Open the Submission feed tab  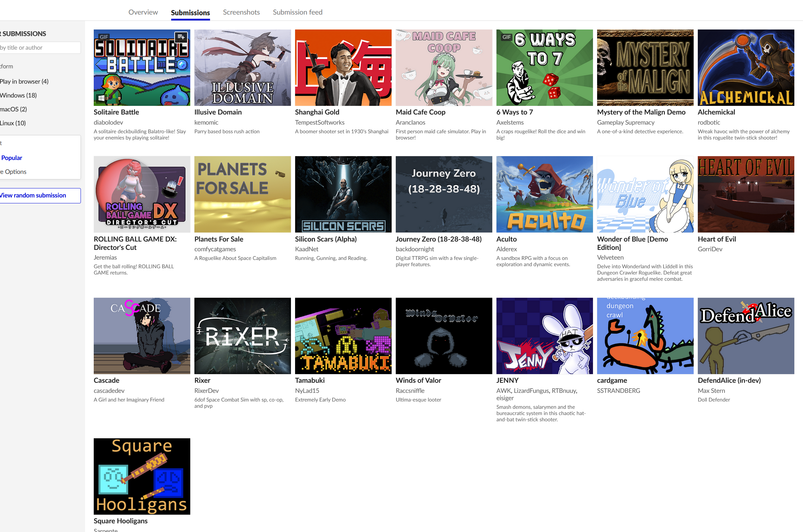coord(298,12)
